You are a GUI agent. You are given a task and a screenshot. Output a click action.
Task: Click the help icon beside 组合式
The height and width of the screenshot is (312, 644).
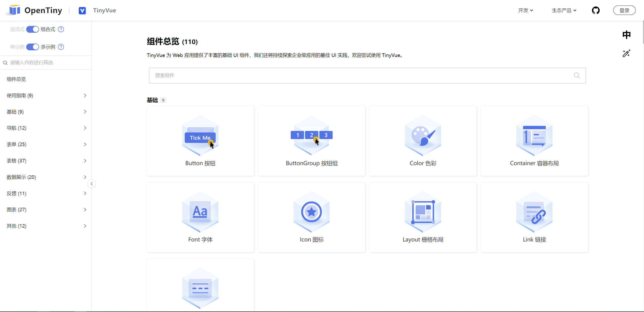[61, 29]
